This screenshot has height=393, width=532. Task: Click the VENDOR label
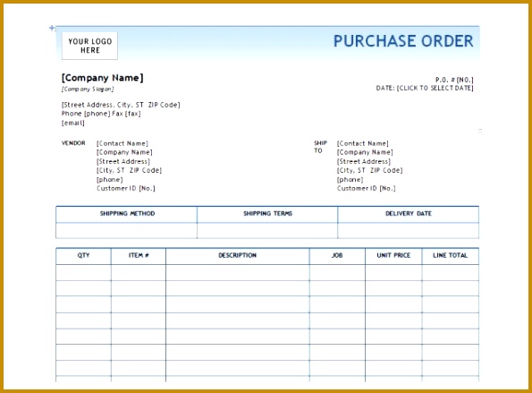(73, 143)
